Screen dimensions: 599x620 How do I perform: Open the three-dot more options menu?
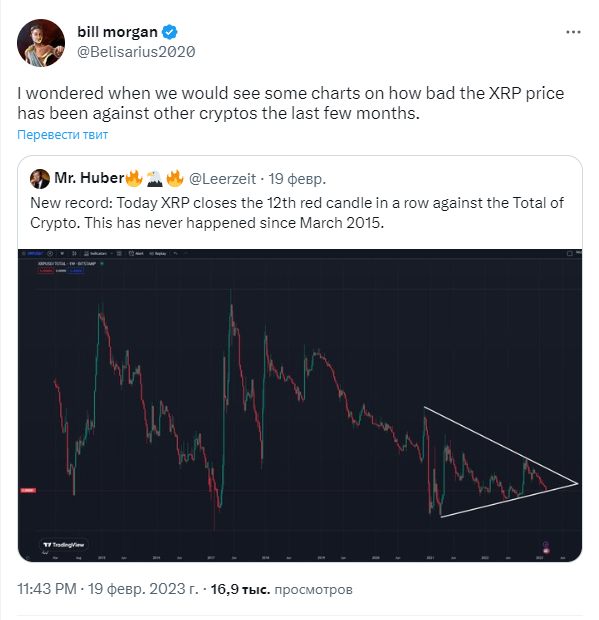[x=573, y=32]
